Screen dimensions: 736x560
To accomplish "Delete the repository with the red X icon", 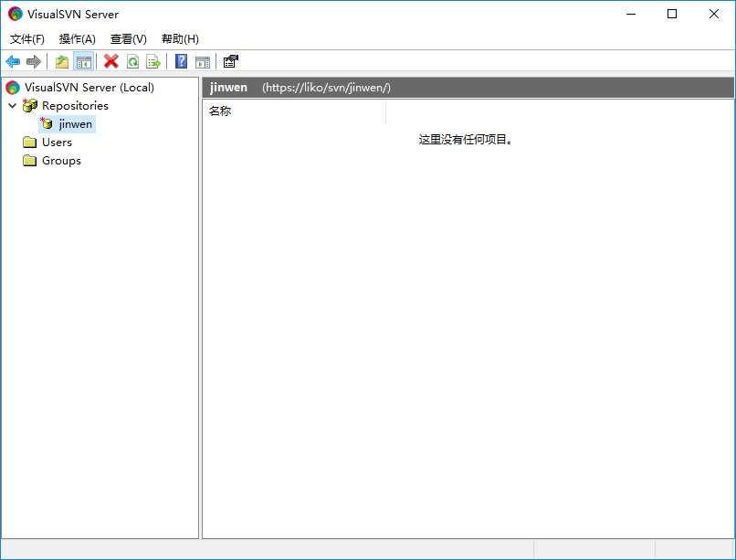I will coord(111,61).
